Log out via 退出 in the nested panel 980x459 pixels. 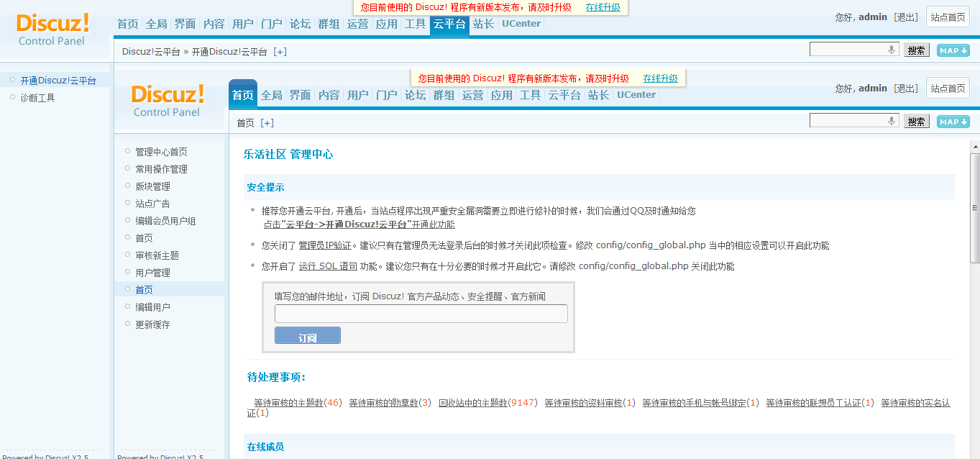(x=905, y=88)
